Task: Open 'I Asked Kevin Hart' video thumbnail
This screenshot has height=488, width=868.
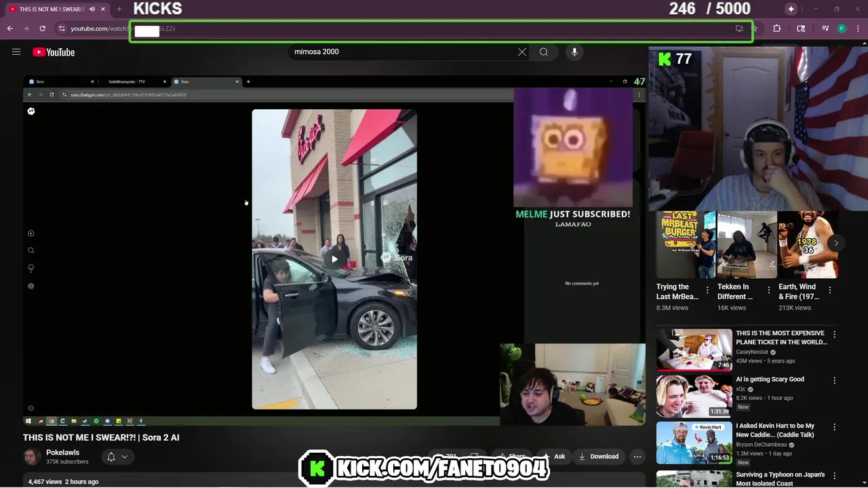Action: click(x=694, y=443)
